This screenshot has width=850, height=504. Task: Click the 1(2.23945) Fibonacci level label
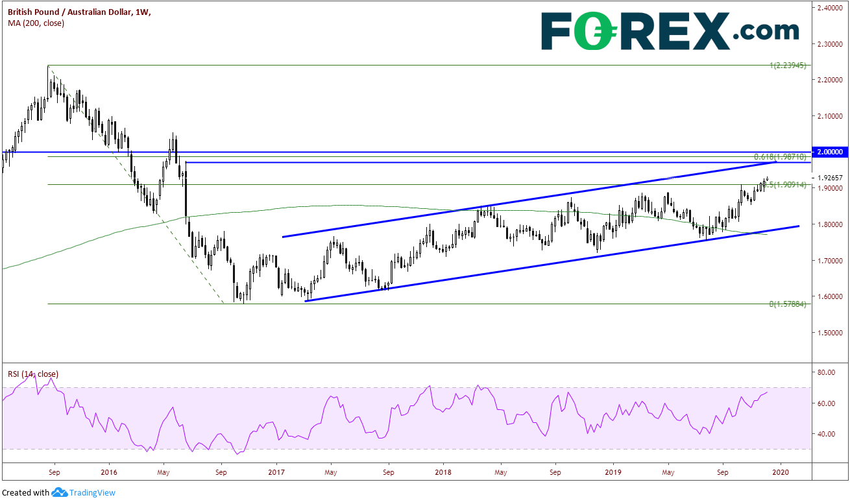click(788, 66)
